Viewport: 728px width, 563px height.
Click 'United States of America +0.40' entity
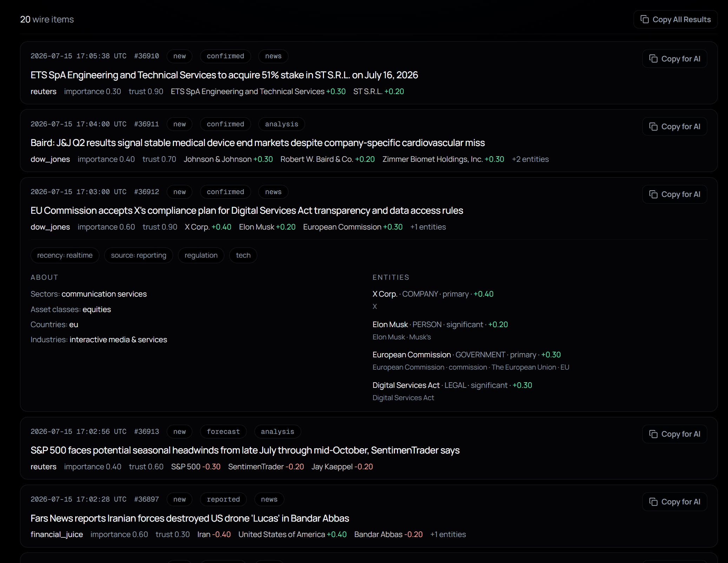[292, 534]
